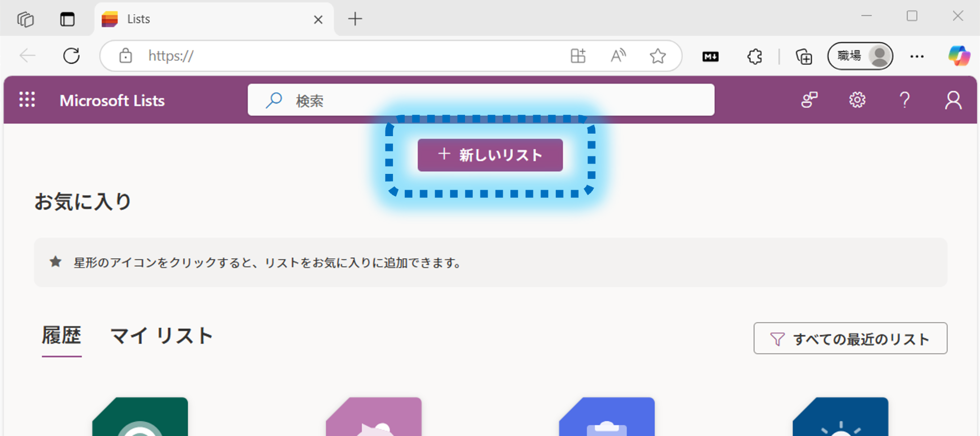Click the お気に入り heading

83,201
